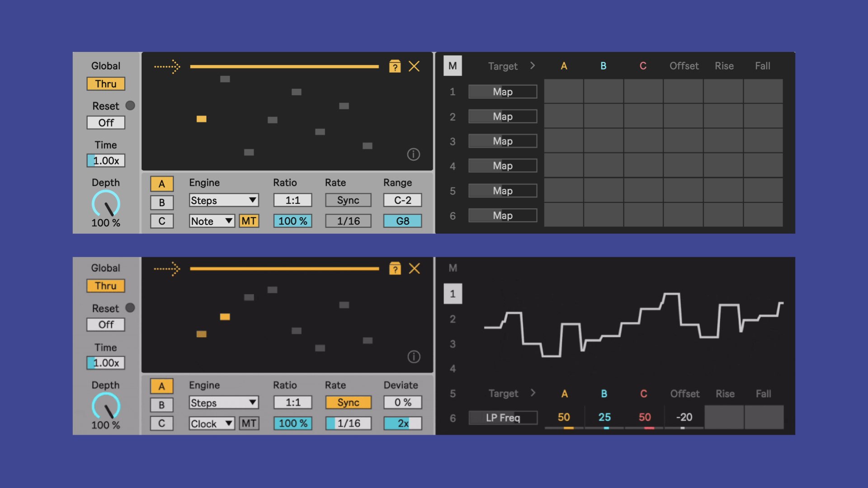Open the Note engine dropdown

click(x=211, y=221)
